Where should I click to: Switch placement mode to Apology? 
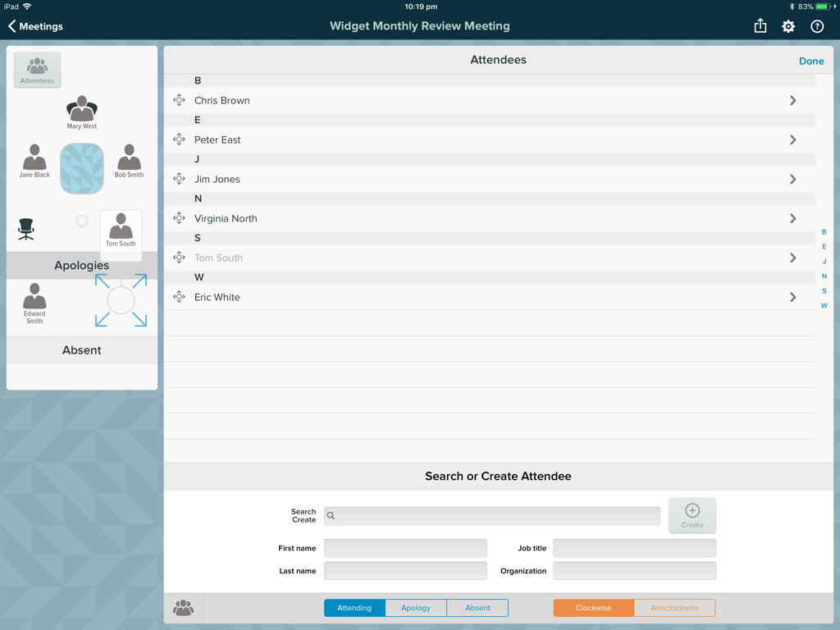[415, 608]
